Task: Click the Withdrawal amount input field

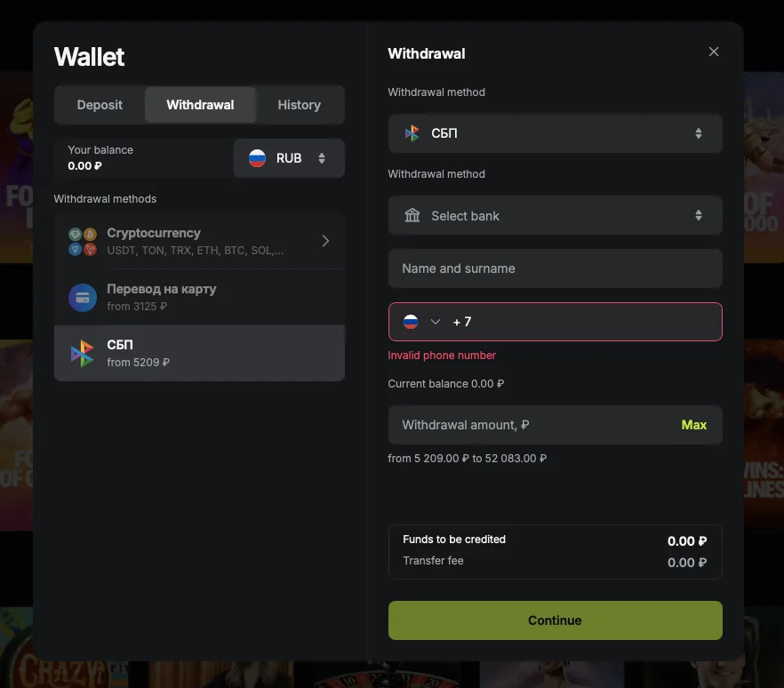Action: pos(530,425)
